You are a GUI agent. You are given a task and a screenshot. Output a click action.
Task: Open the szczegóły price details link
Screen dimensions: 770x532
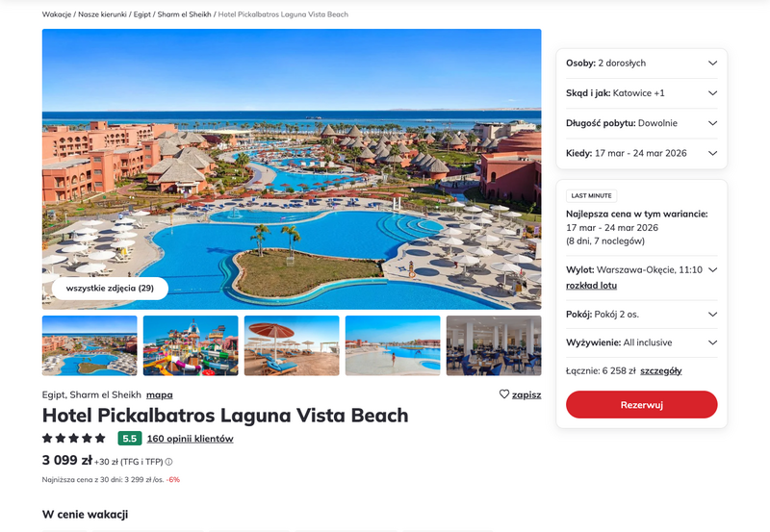[x=661, y=371]
